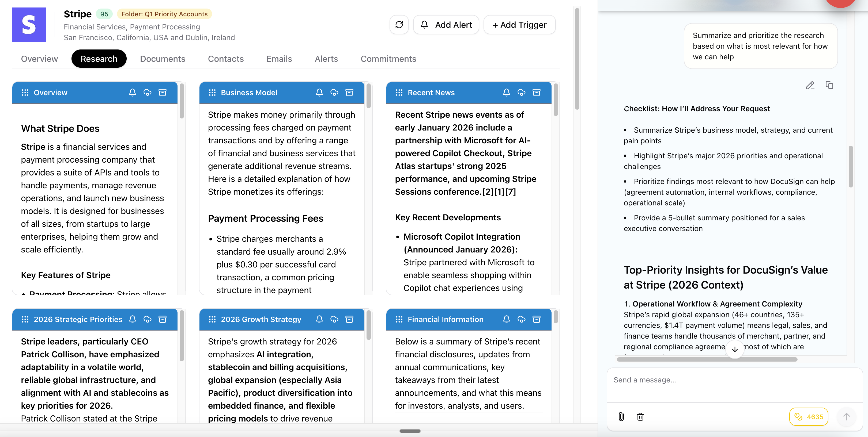
Task: Copy the AI checklist response
Action: 829,86
